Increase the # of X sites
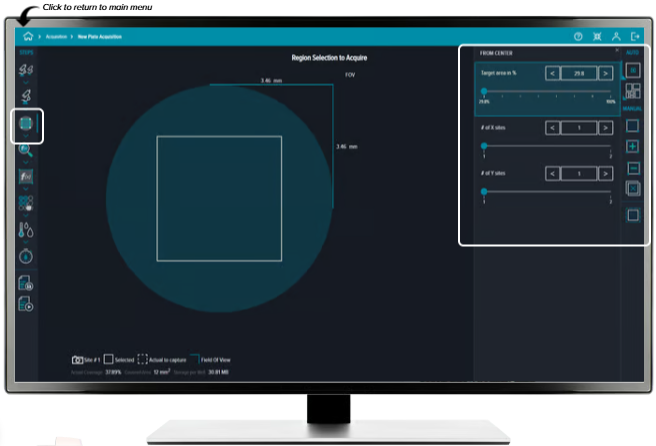 [x=605, y=128]
